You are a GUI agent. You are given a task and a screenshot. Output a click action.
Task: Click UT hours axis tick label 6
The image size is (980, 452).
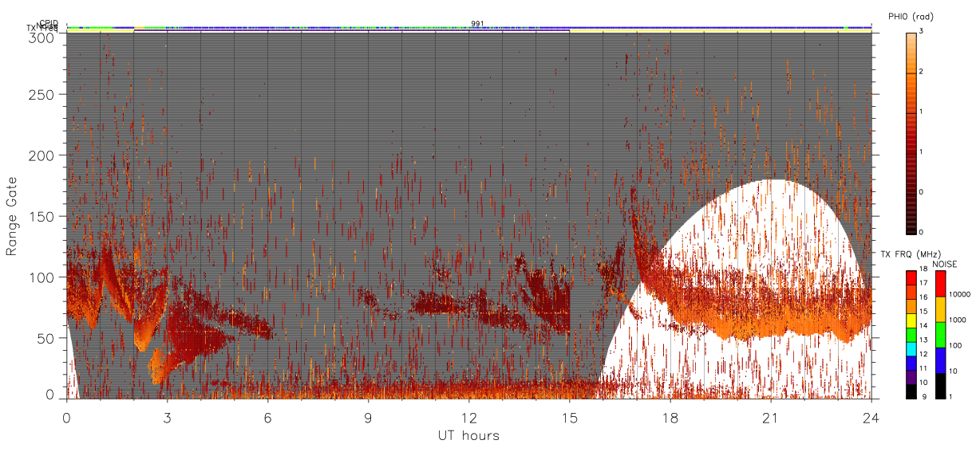point(268,417)
